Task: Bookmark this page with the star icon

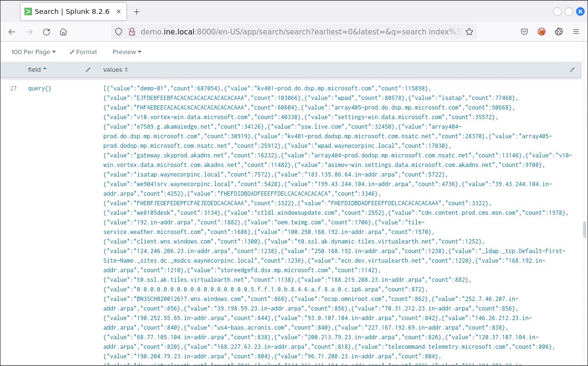Action: click(469, 32)
